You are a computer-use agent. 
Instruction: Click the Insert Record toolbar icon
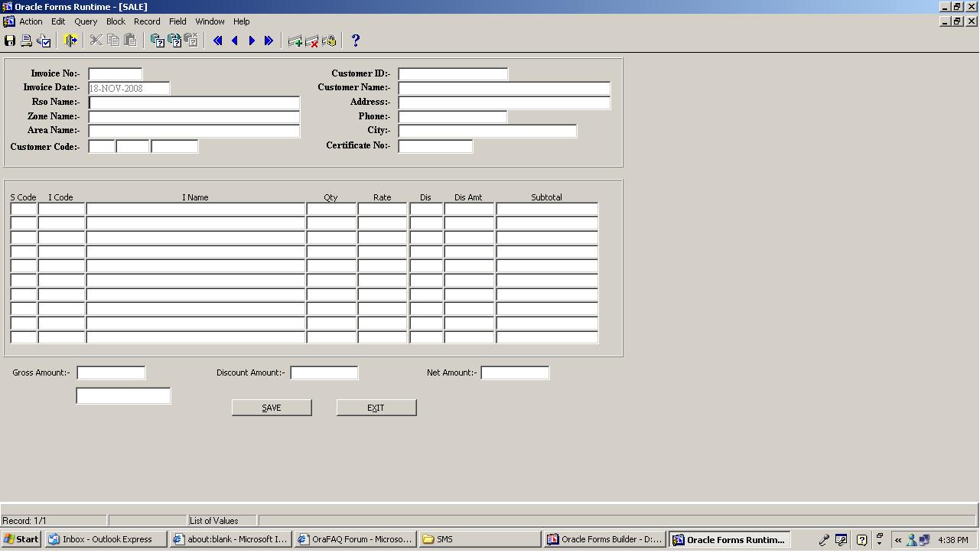point(295,41)
